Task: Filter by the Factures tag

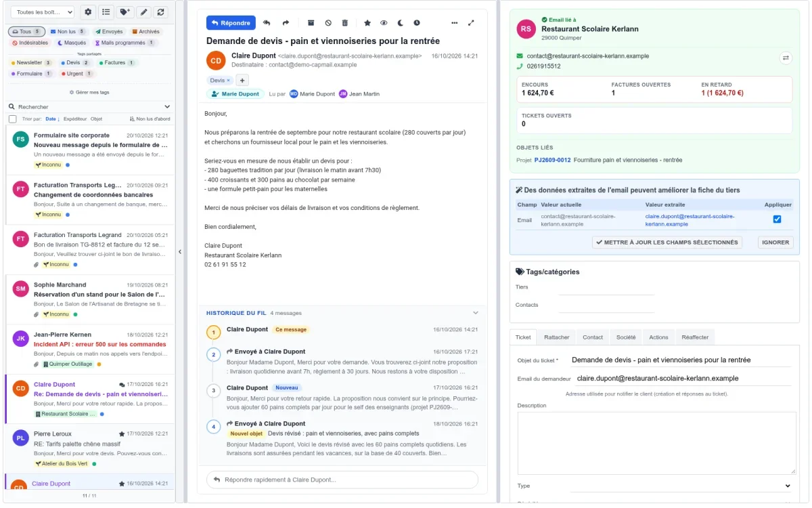Action: 117,62
